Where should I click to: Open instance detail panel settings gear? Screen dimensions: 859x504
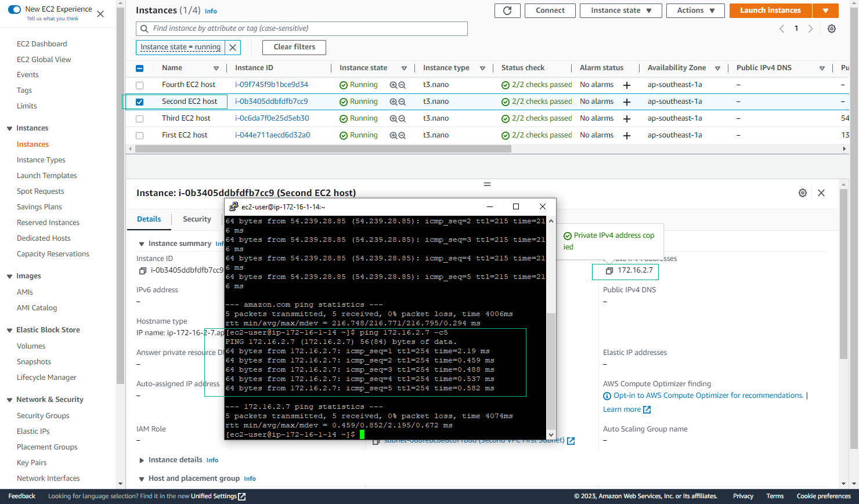803,193
